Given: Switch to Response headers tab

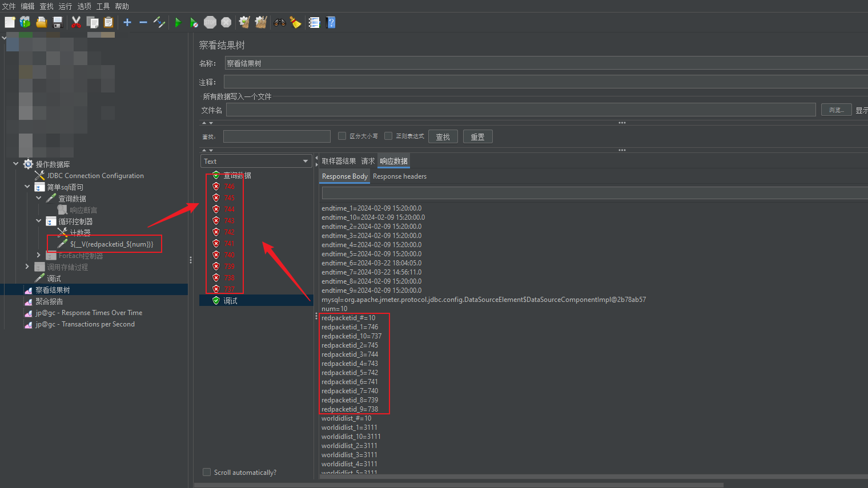Looking at the screenshot, I should tap(400, 176).
